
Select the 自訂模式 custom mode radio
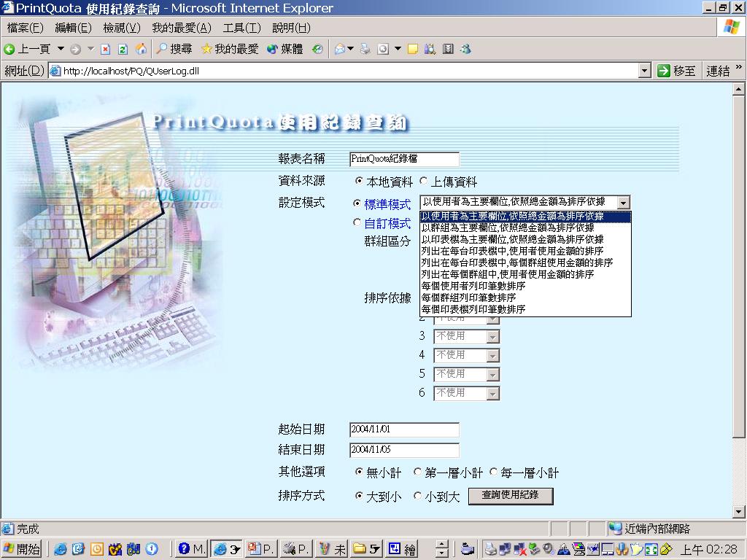357,223
